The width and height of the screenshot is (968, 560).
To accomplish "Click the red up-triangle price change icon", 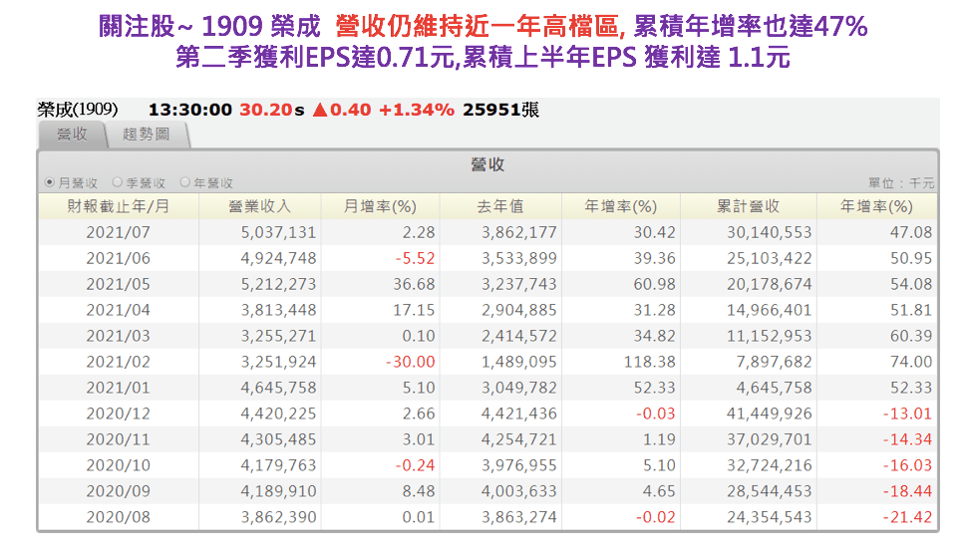I will point(319,110).
